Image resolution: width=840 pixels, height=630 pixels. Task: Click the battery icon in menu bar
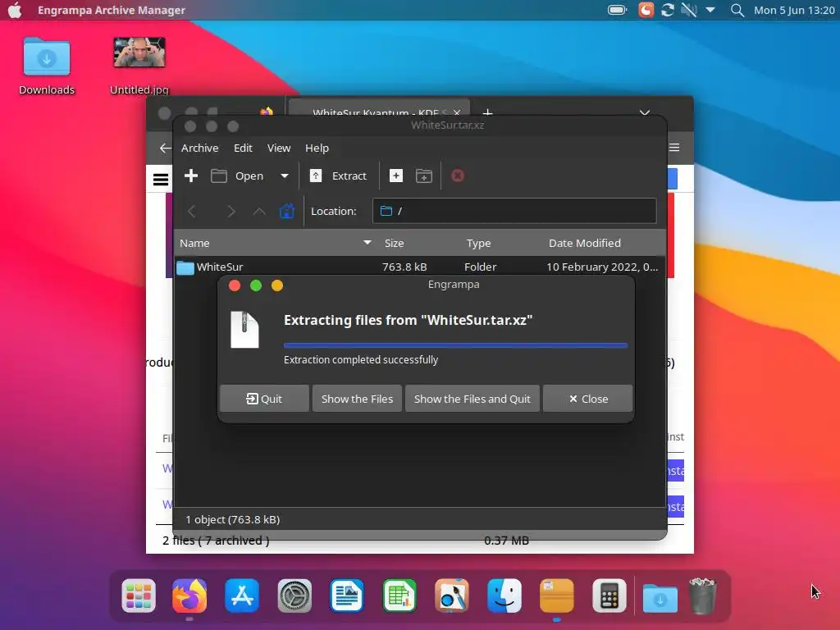[617, 10]
